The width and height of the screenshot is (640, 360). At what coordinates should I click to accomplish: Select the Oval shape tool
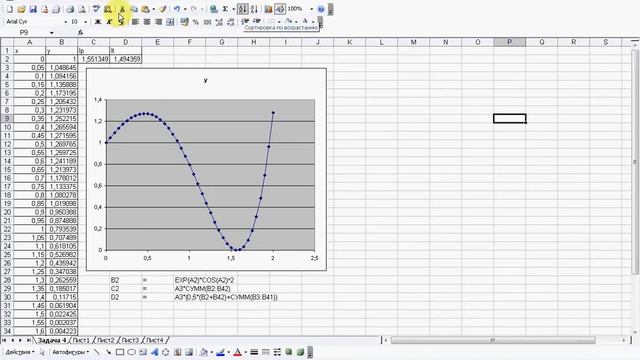pyautogui.click(x=131, y=352)
